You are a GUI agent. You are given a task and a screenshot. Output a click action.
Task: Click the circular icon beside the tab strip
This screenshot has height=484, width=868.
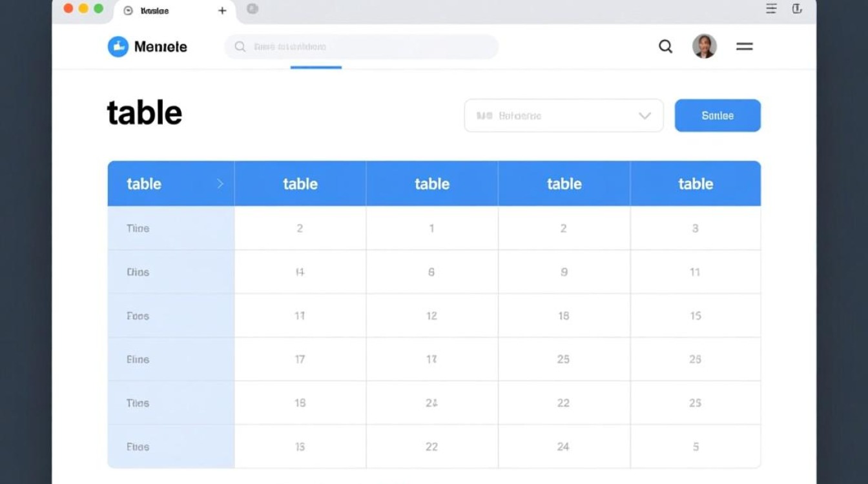coord(252,10)
